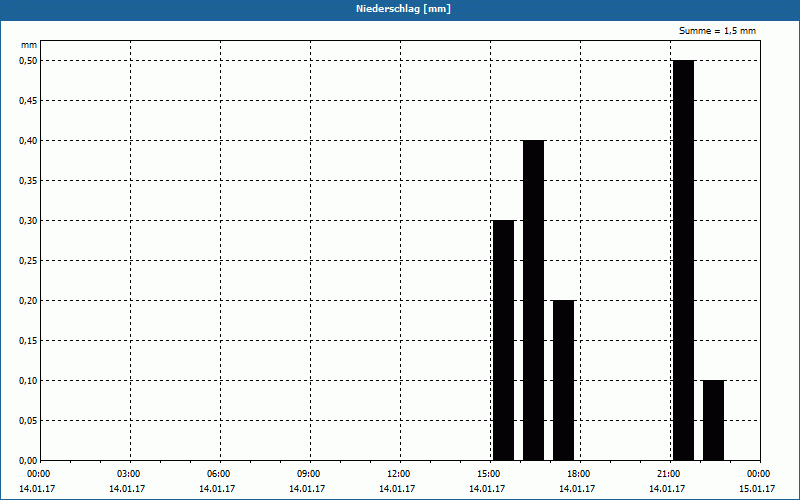
Task: Click the mm unit label on y-axis
Action: tap(29, 45)
